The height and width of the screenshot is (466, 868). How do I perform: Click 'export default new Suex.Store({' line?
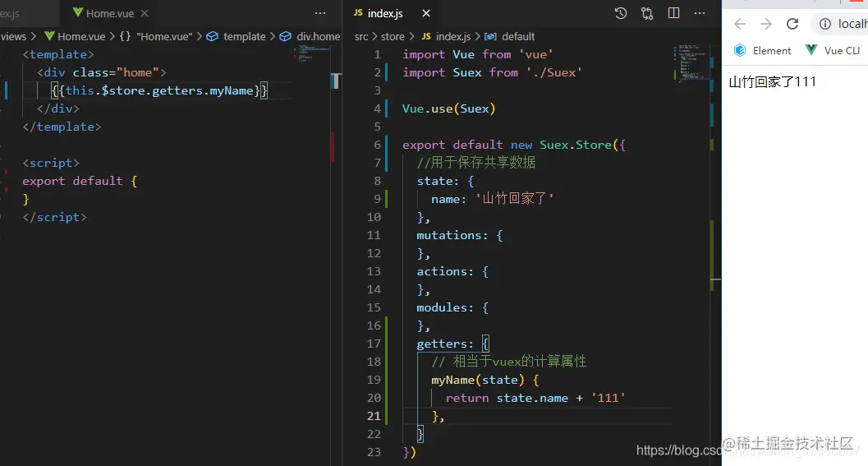[x=514, y=145]
